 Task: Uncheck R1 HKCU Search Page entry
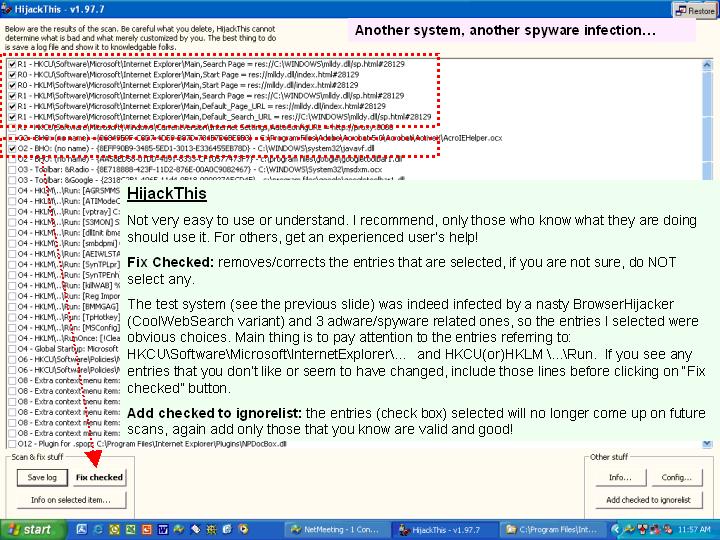pos(12,64)
